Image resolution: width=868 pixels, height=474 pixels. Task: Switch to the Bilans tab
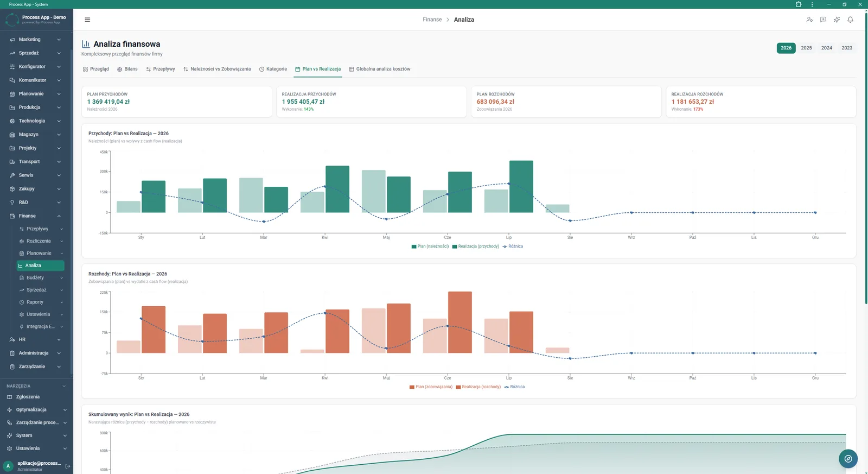coord(127,69)
